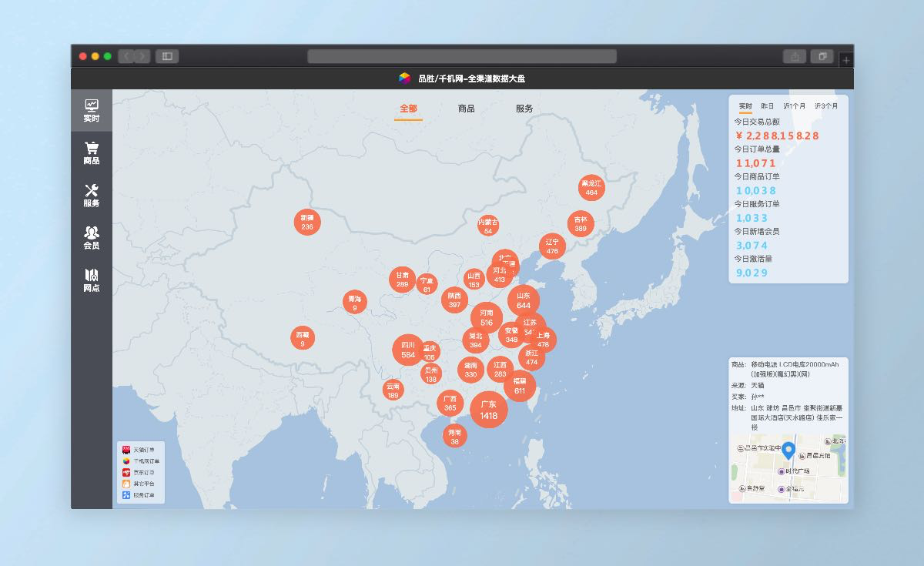Select the 近1个月 time range tab

pyautogui.click(x=795, y=105)
